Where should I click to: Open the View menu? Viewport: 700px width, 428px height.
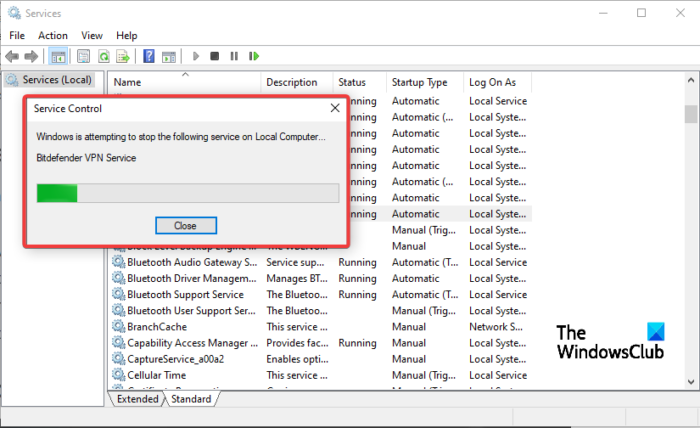[92, 35]
